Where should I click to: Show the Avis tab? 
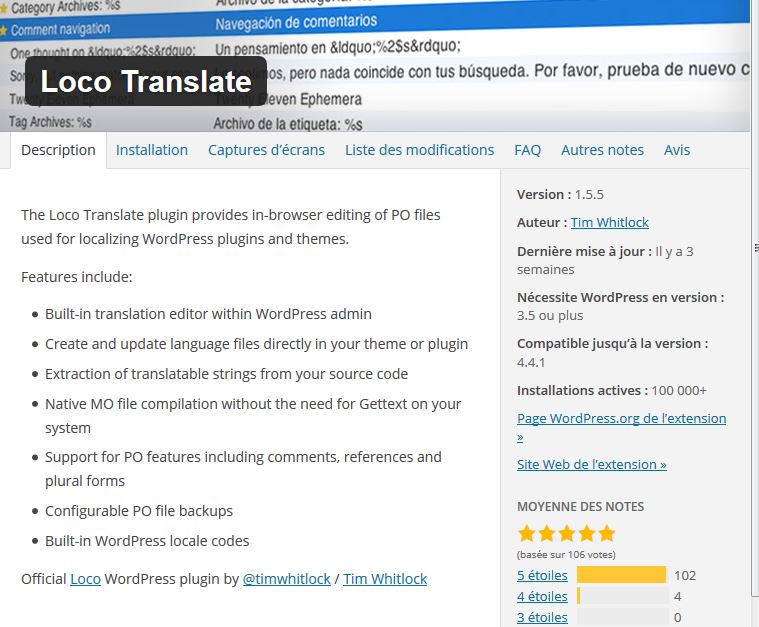[677, 150]
